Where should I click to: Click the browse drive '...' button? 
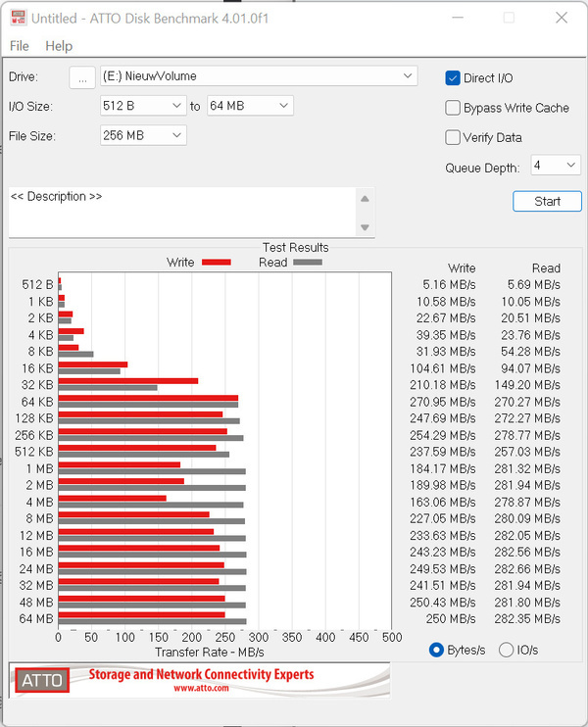tap(82, 77)
